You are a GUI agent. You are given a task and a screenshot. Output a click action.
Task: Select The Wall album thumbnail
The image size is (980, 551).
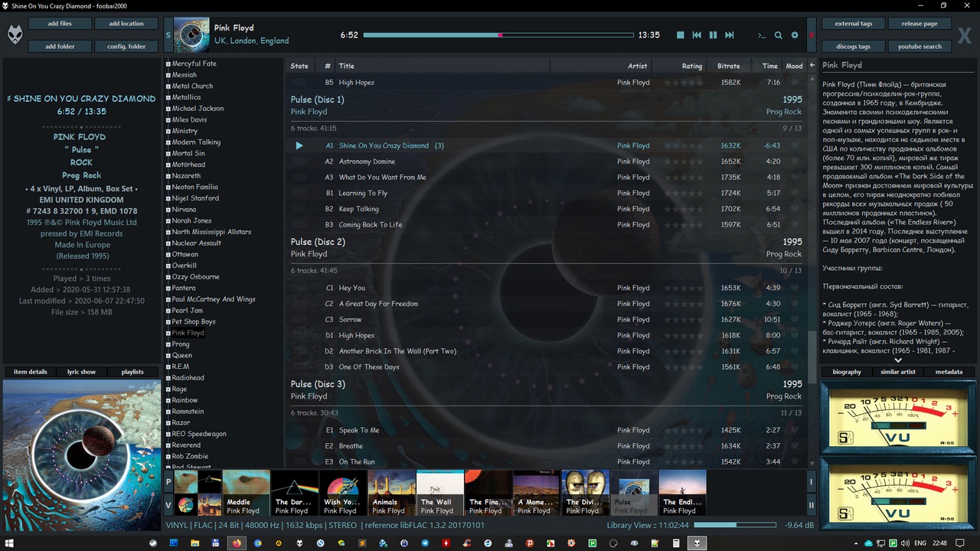tap(439, 492)
